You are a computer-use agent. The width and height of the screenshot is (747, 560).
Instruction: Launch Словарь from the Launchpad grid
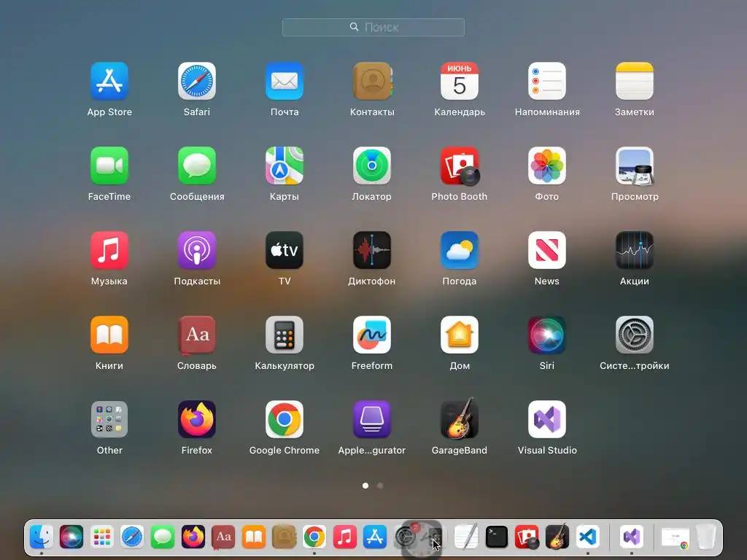(x=197, y=335)
